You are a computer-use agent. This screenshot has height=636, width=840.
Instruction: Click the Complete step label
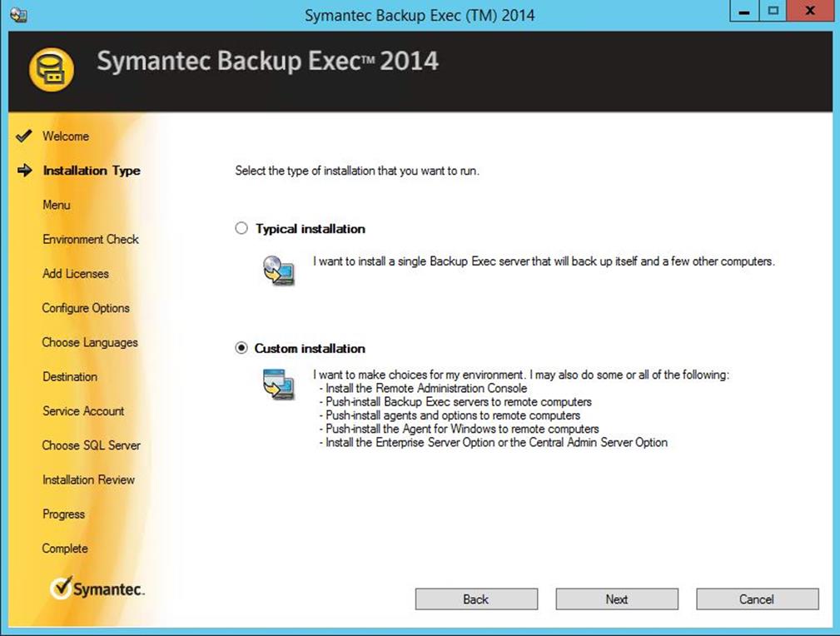pos(64,549)
